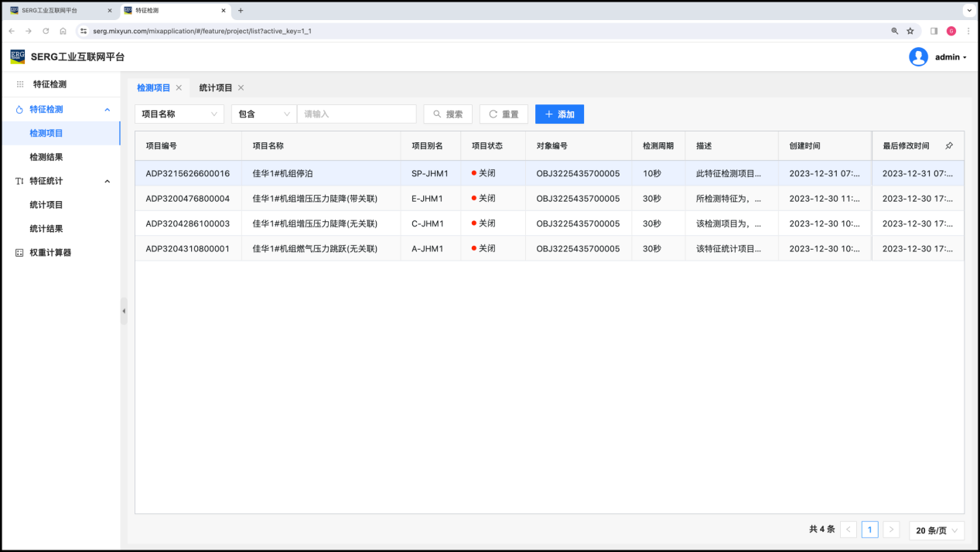This screenshot has height=552, width=980.
Task: Focus the 请输入 search input field
Action: pyautogui.click(x=357, y=114)
